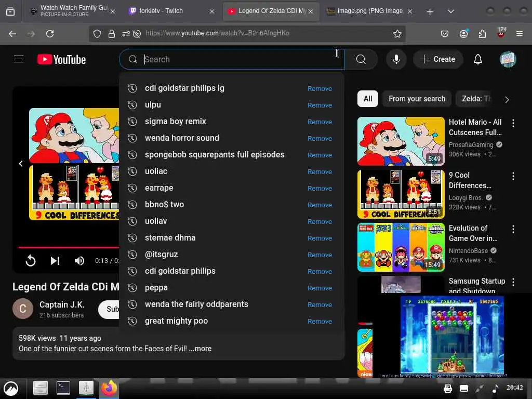Click the previous arrow on video player
Screen dimensions: 532x399
[x=21, y=164]
